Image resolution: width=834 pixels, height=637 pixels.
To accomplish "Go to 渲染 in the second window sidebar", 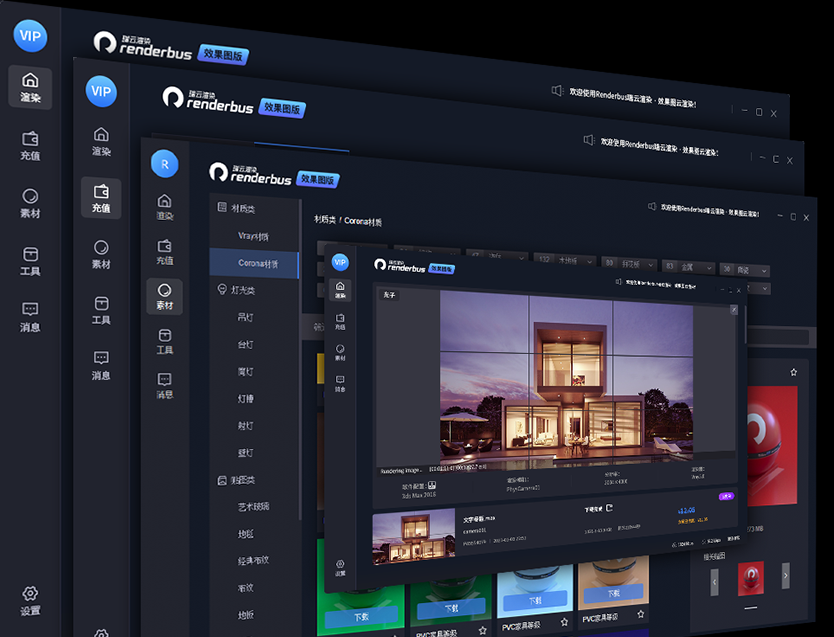I will point(101,141).
